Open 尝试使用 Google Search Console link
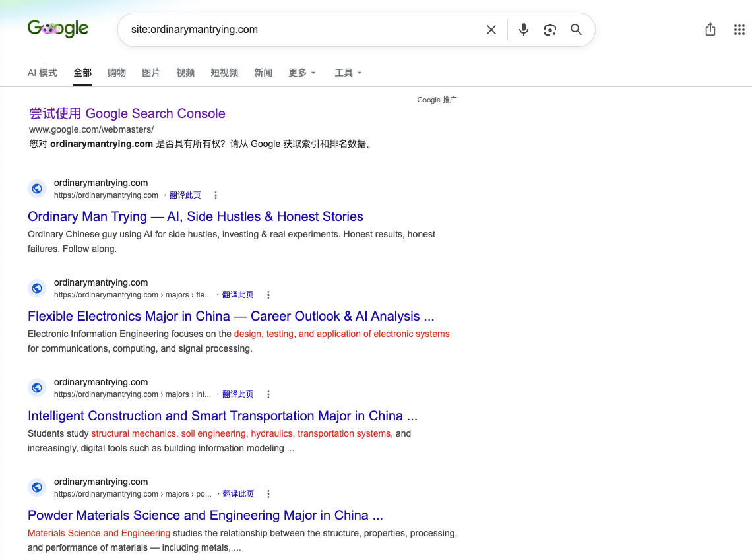 click(x=127, y=113)
